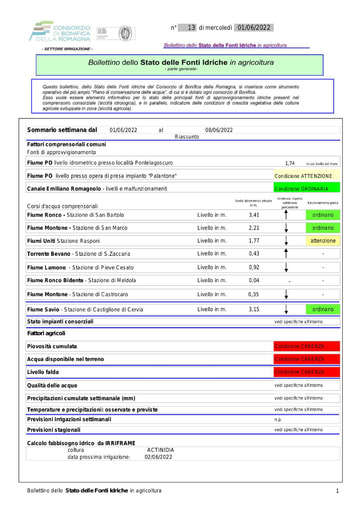Click the yellow attenzione cell for Fiumi Uniti
Viewport: 362px width, 512px height.
click(323, 241)
